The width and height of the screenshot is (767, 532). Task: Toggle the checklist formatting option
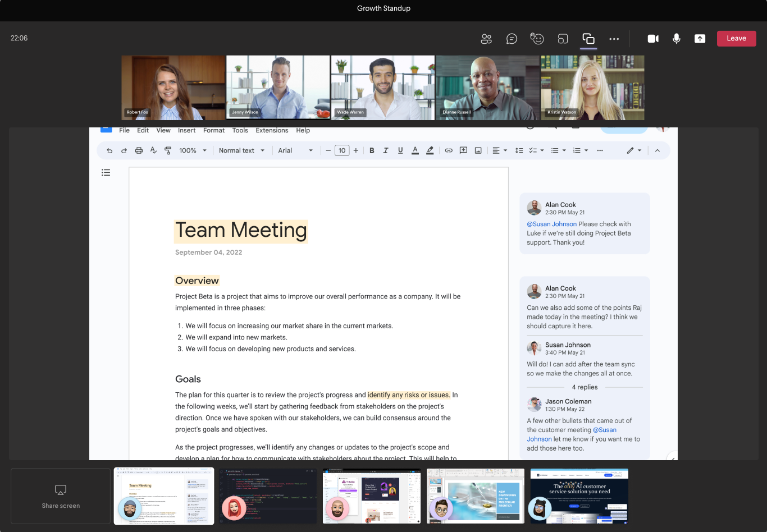tap(533, 150)
